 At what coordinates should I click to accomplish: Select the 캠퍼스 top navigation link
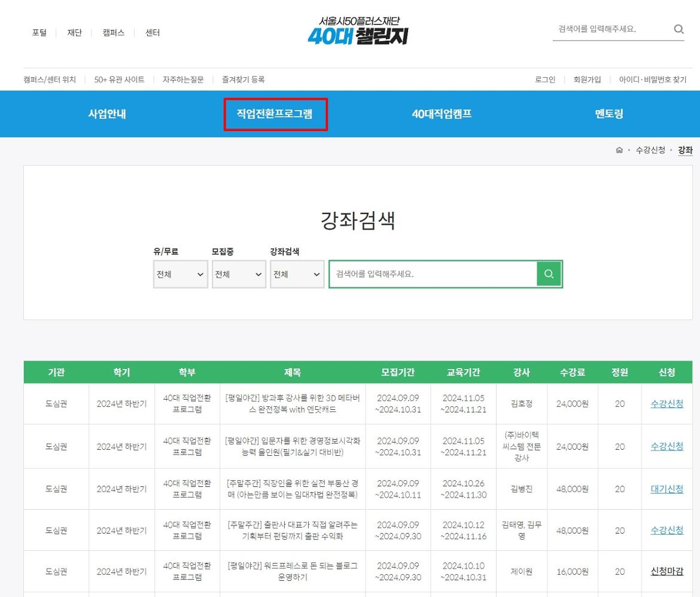tap(114, 33)
